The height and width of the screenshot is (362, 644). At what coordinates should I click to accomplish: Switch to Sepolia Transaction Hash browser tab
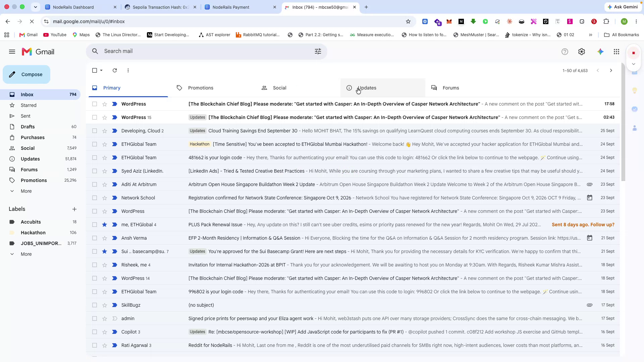[x=160, y=7]
